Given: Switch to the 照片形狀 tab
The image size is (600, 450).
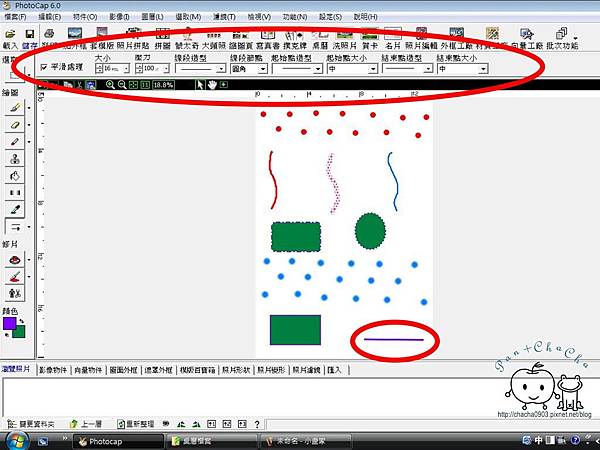Looking at the screenshot, I should click(x=236, y=370).
